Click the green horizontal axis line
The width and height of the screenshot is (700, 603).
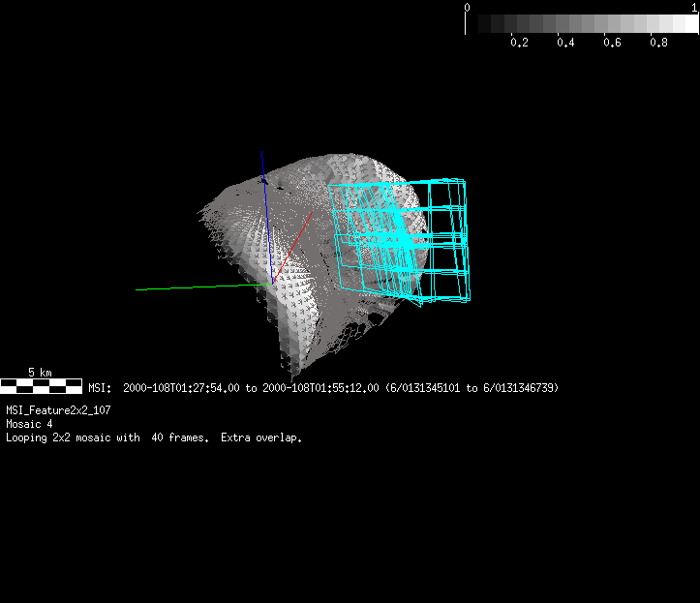[x=194, y=286]
